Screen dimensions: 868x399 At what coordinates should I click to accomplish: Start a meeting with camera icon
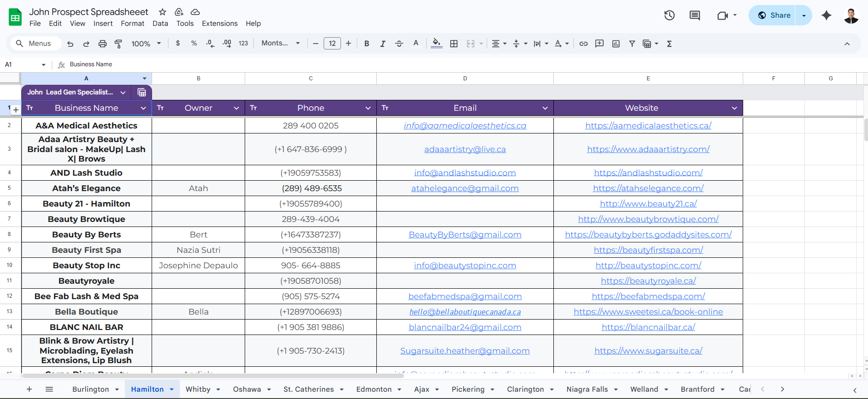tap(723, 15)
